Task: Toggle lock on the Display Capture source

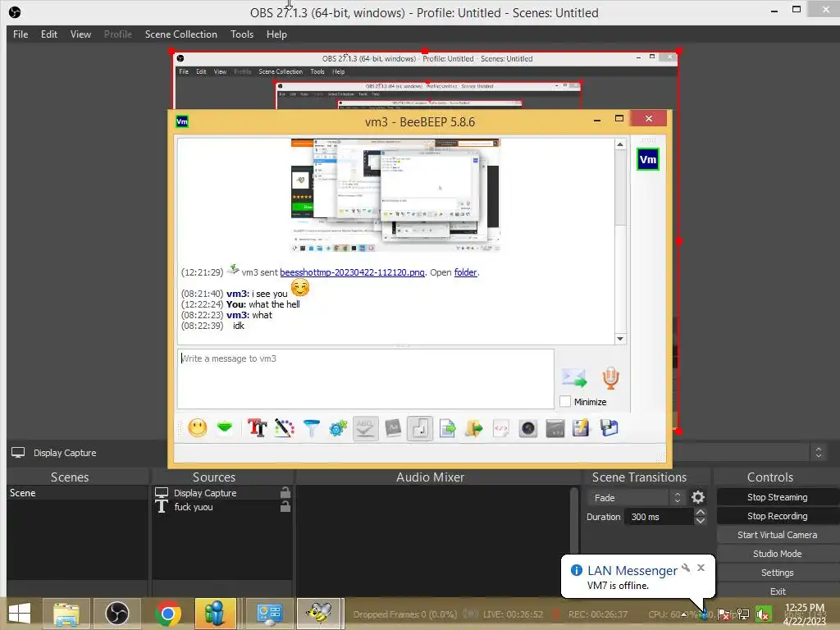Action: point(285,492)
